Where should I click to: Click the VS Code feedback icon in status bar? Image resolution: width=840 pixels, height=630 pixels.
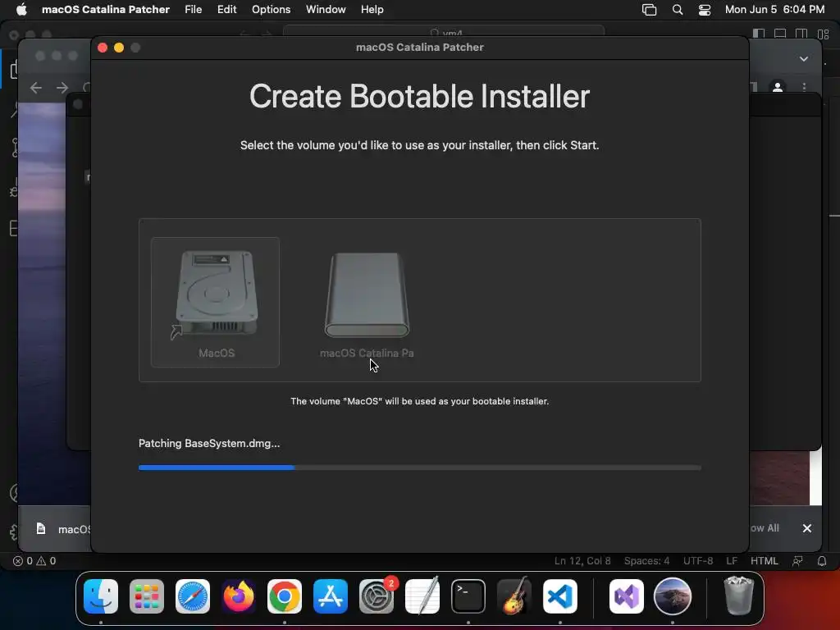pyautogui.click(x=797, y=561)
